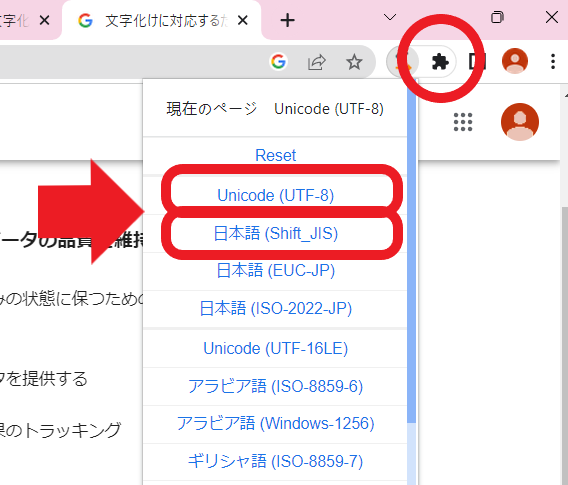Choose 日本語 (ISO-2022-JP) encoding
The height and width of the screenshot is (485, 568).
pyautogui.click(x=276, y=309)
